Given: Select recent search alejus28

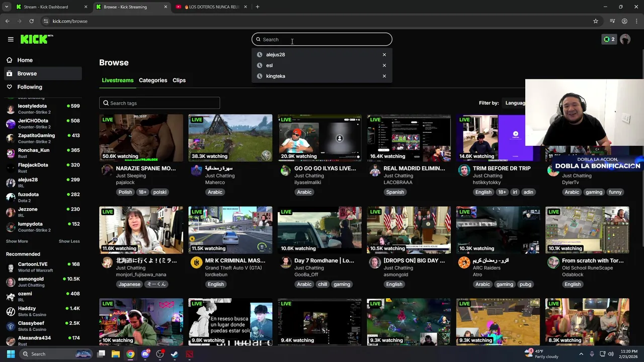Looking at the screenshot, I should coord(275,55).
